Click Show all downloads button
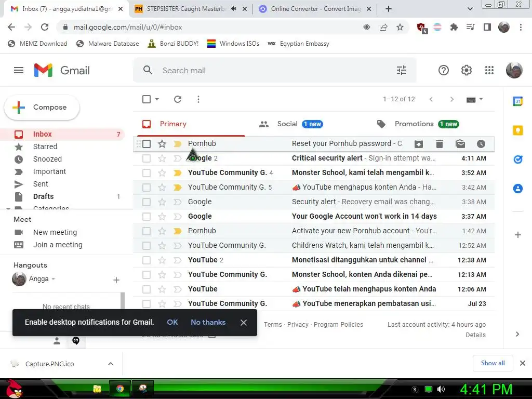 (x=493, y=363)
